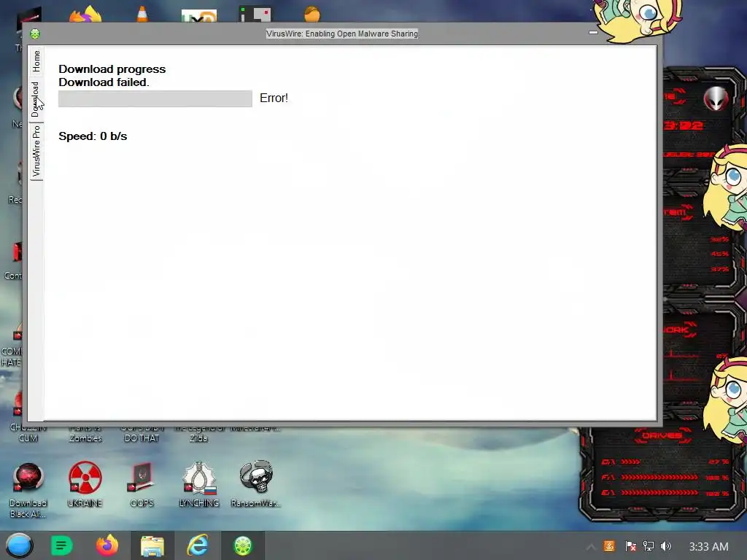Switch to the Home tab
Image resolution: width=747 pixels, height=560 pixels.
(36, 61)
